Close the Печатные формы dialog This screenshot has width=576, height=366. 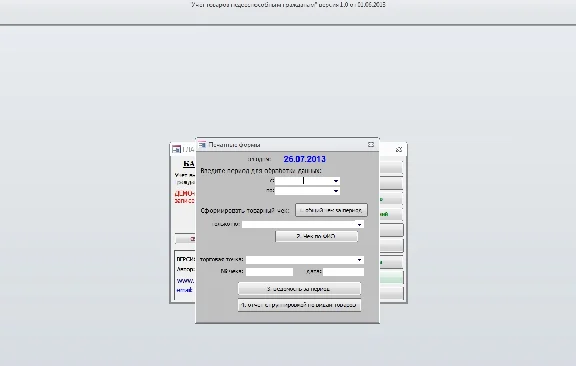371,145
